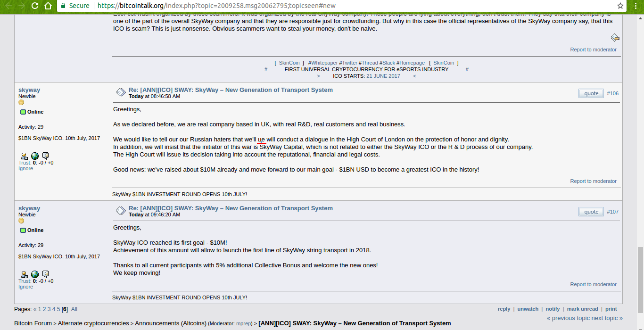Show All pages of the topic
This screenshot has width=644, height=330.
point(74,309)
